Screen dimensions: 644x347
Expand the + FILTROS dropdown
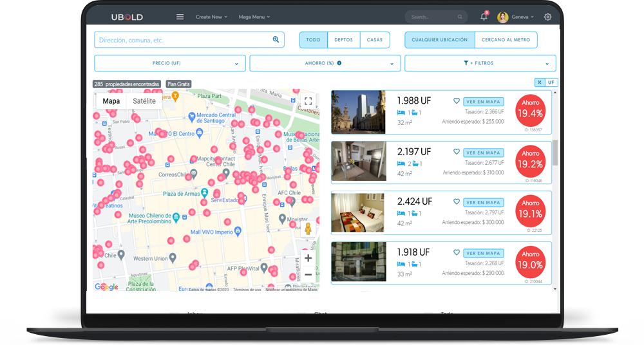(x=480, y=63)
